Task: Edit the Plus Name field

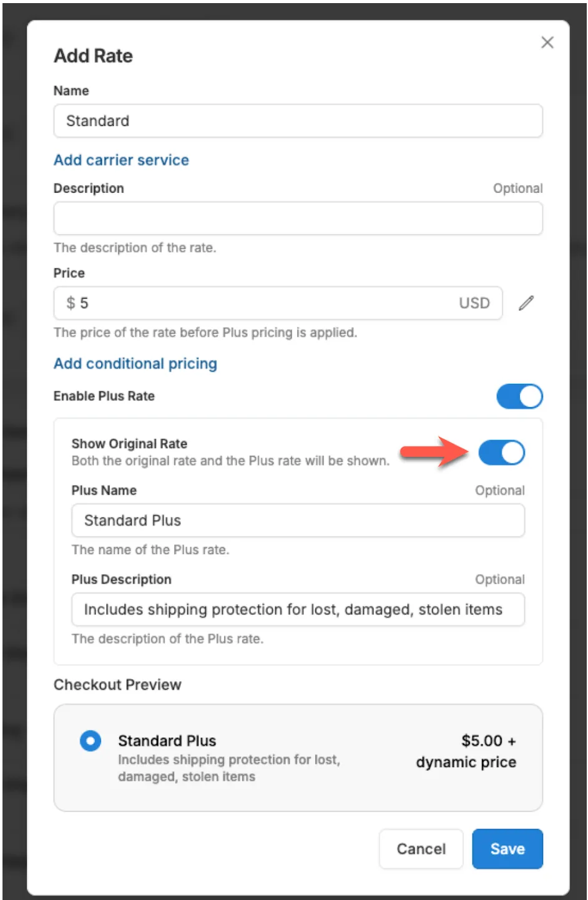Action: pos(298,521)
